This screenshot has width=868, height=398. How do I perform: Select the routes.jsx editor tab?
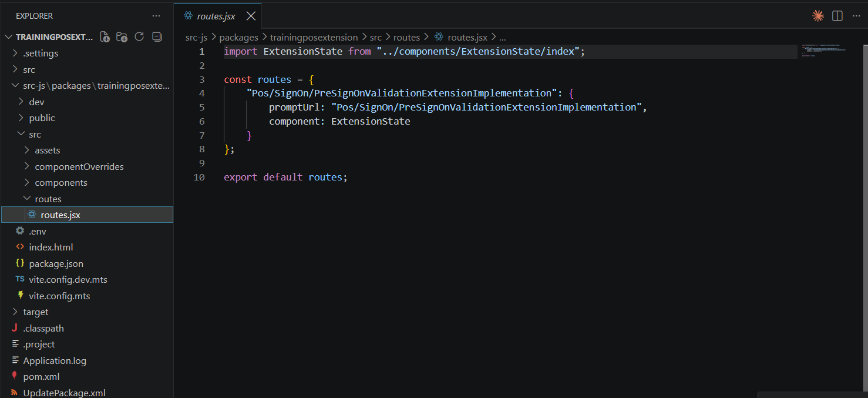click(x=216, y=16)
